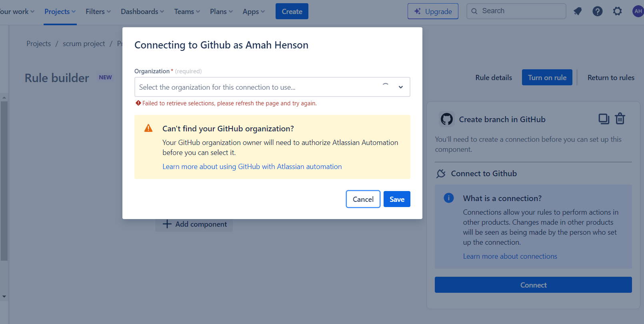Click the left sidebar vertical scrollbar

pyautogui.click(x=4, y=181)
